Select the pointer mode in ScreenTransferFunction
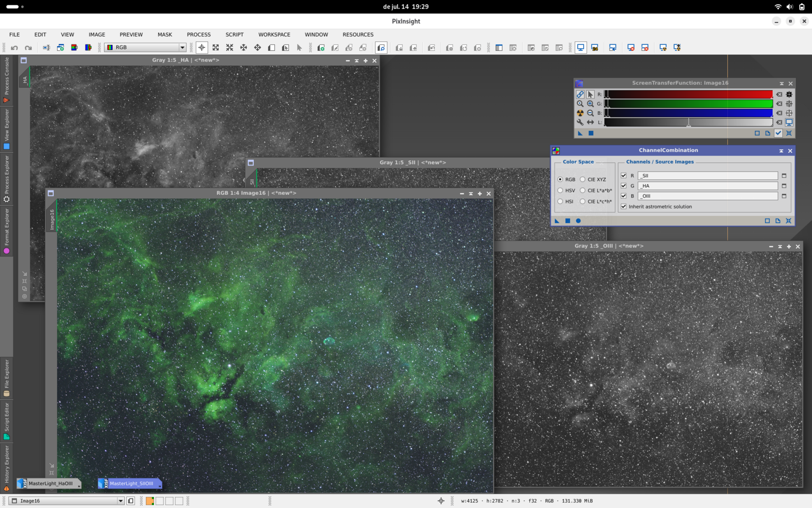The image size is (812, 508). point(590,94)
